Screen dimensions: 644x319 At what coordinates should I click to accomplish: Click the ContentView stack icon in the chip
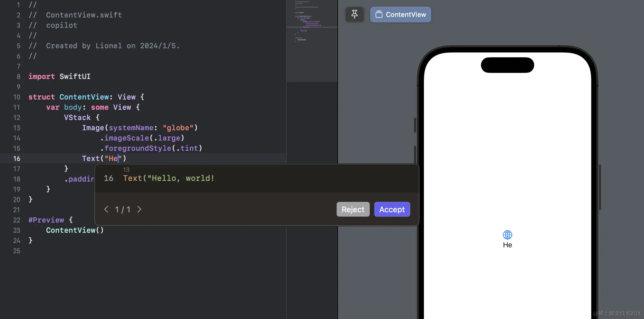click(379, 14)
